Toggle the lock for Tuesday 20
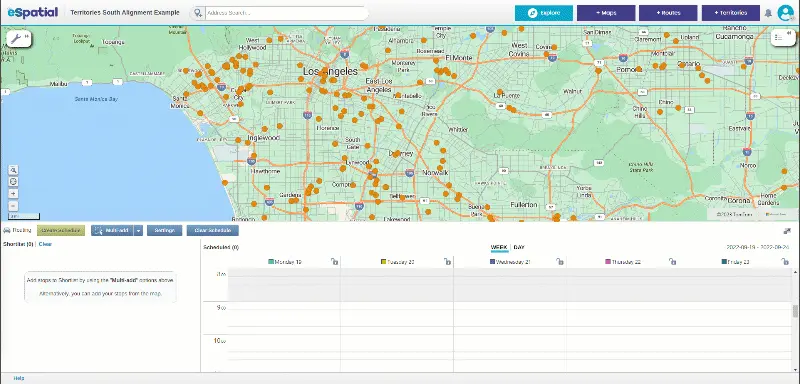Image resolution: width=800 pixels, height=384 pixels. [x=447, y=262]
